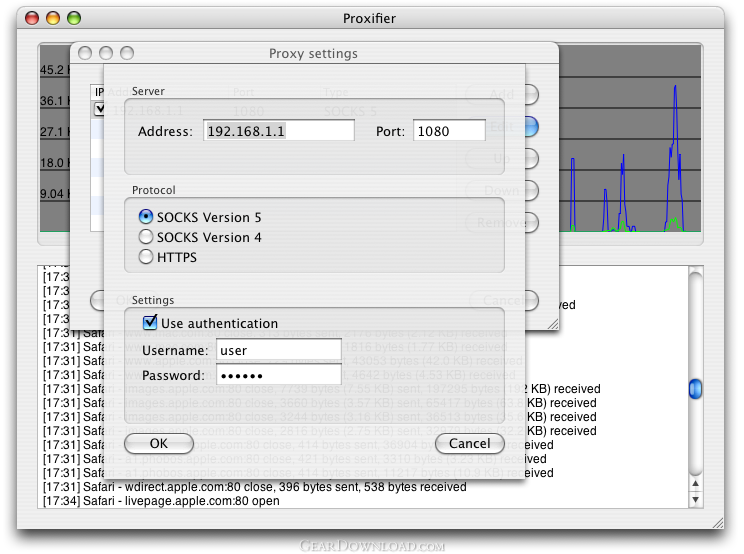
Task: Close the main Proxifier window
Action: (32, 18)
